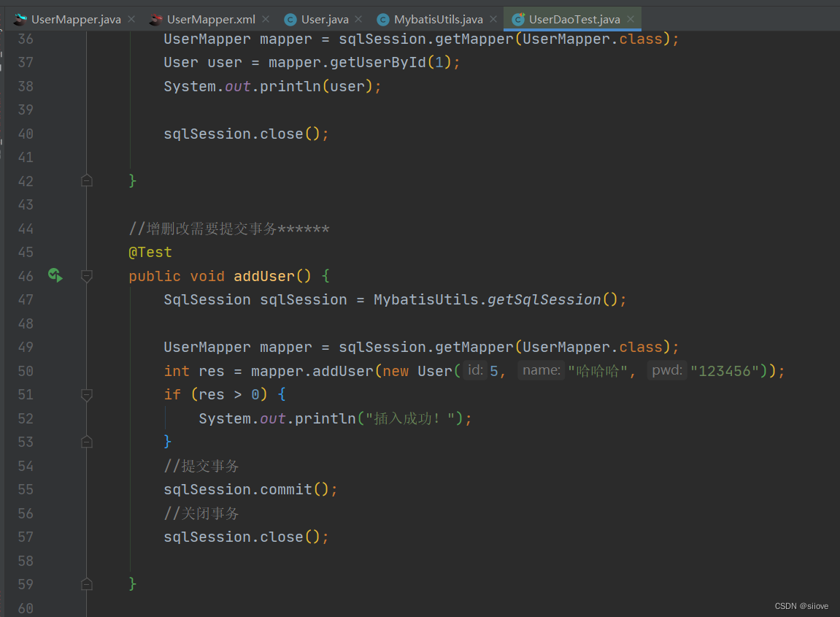Click the UserMapper.java file icon in tab
The height and width of the screenshot is (617, 840).
click(20, 20)
